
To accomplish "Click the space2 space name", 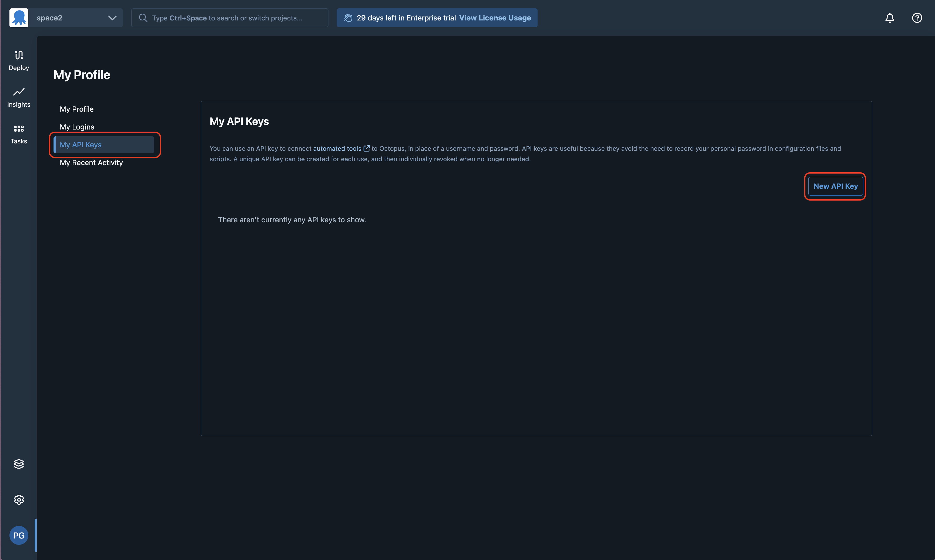I will [x=50, y=18].
